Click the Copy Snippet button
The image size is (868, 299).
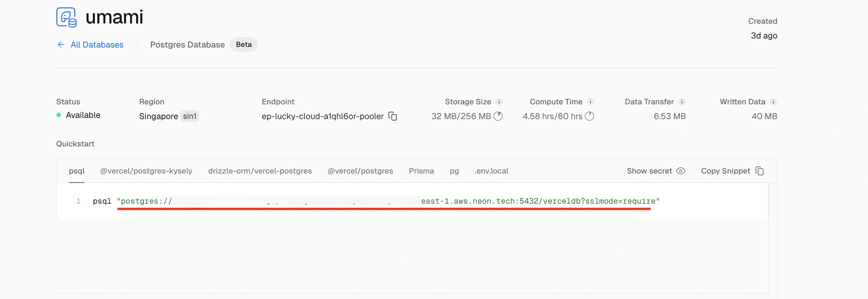pyautogui.click(x=732, y=171)
